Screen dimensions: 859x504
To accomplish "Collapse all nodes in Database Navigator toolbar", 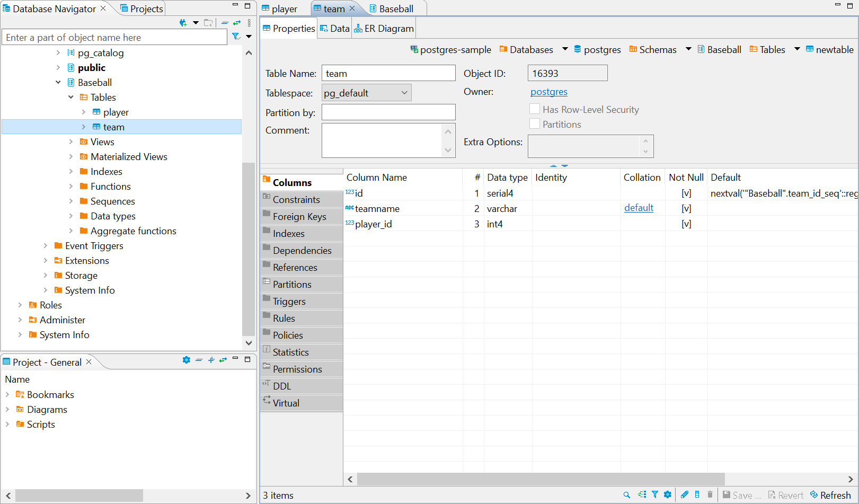I will tap(225, 23).
